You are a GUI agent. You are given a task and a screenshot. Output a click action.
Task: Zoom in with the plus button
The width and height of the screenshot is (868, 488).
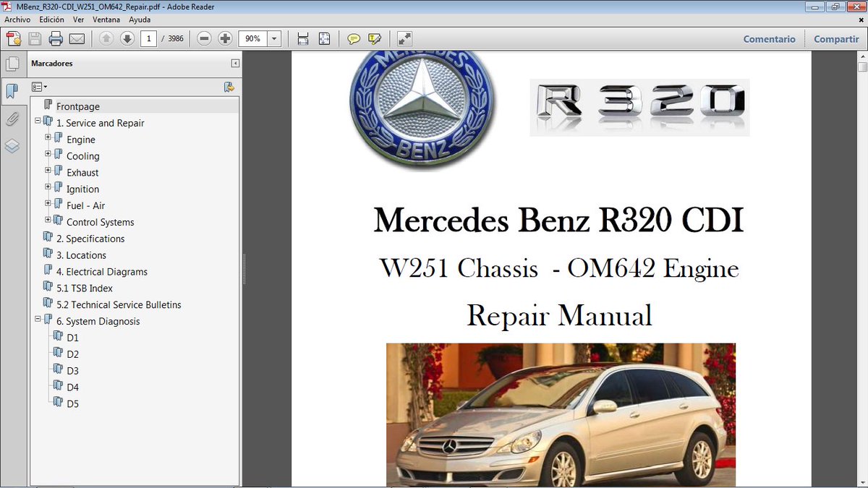225,38
